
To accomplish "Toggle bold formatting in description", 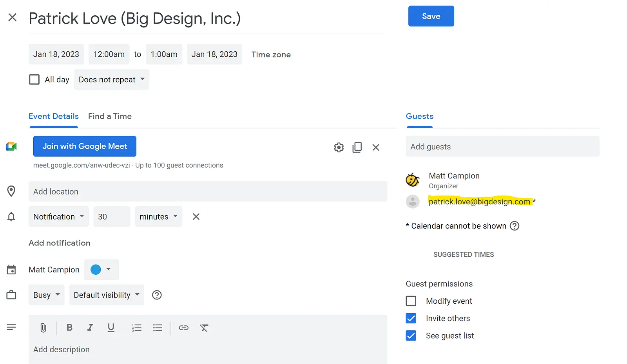I will coord(69,328).
